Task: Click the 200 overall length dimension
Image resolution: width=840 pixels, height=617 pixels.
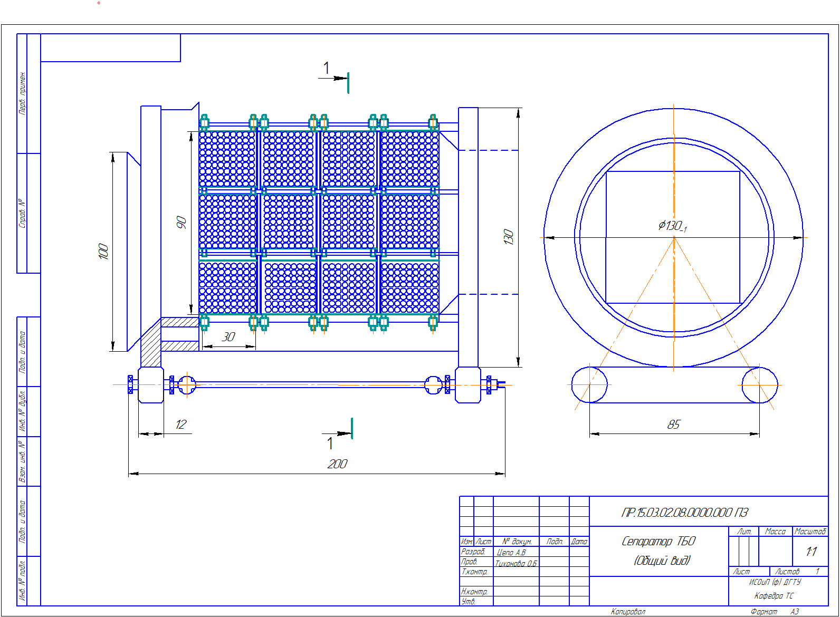Action: [x=337, y=464]
